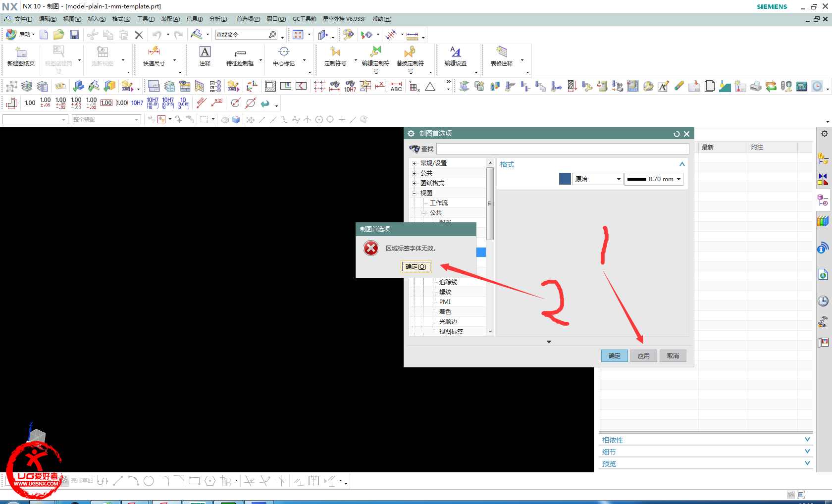This screenshot has height=504, width=832.
Task: Click the Cut scissors icon
Action: 93,35
